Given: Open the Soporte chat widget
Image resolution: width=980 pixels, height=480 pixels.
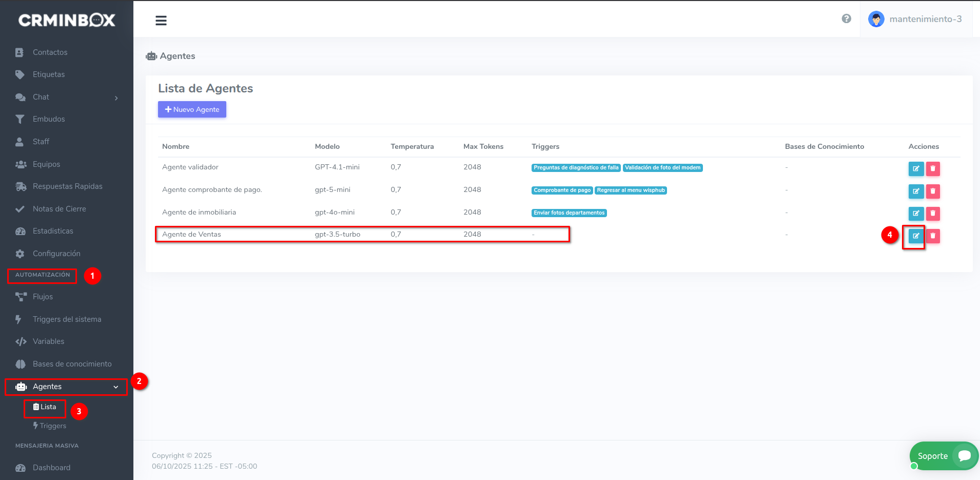Looking at the screenshot, I should pyautogui.click(x=943, y=456).
